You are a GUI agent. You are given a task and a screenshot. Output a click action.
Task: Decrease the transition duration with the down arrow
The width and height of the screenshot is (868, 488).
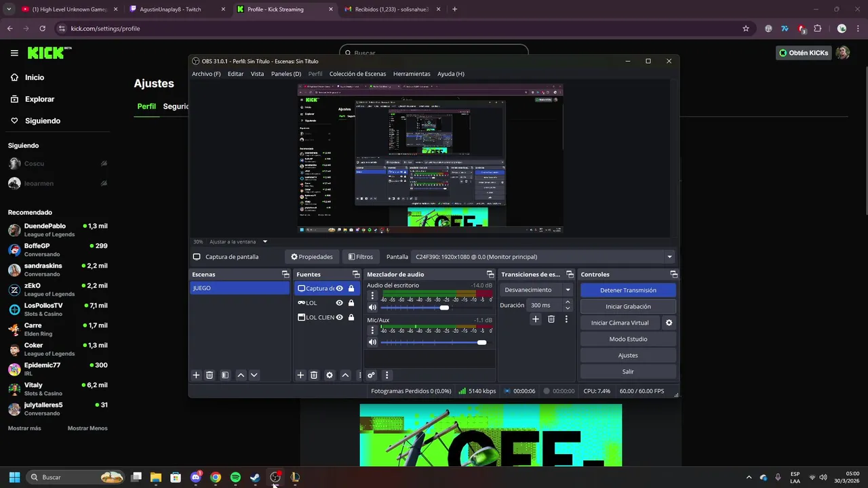tap(568, 308)
